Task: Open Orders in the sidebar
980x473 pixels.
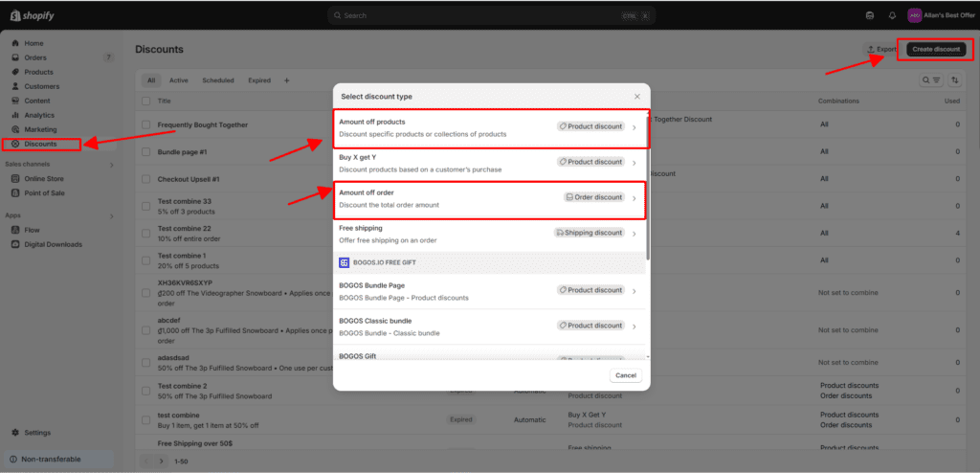Action: pyautogui.click(x=35, y=57)
